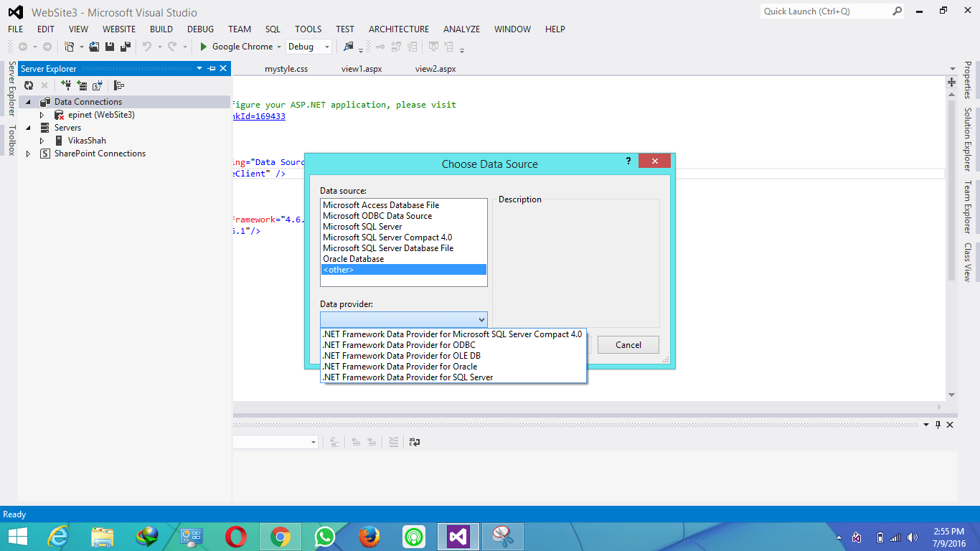Click the Add Server icon in Server Explorer
This screenshot has height=551, width=980.
pos(82,85)
